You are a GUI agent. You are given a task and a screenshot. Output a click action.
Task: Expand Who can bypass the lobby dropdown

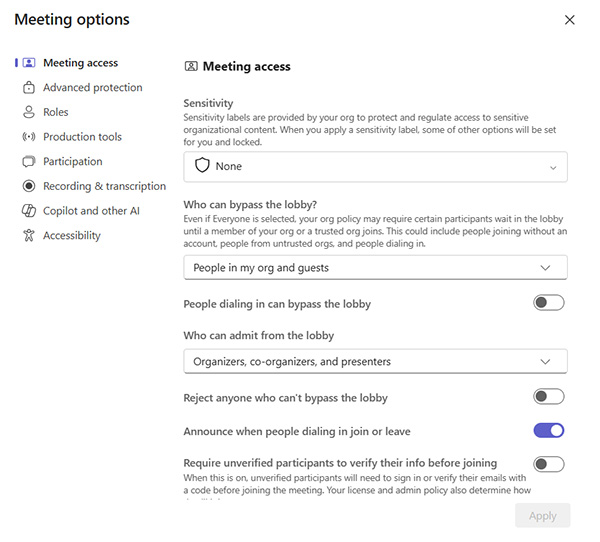coord(375,268)
